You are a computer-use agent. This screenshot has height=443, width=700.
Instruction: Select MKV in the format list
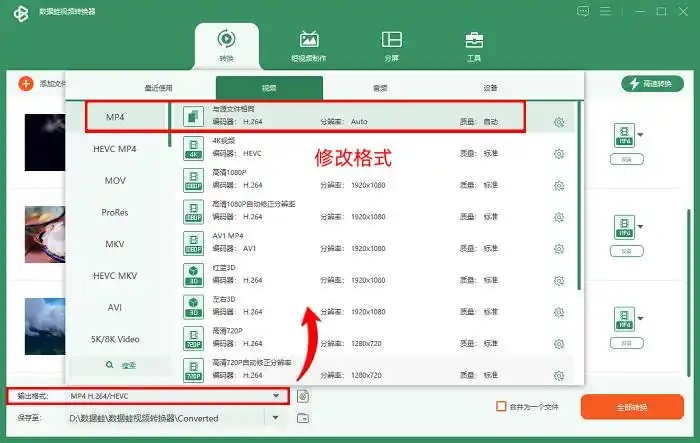[115, 244]
